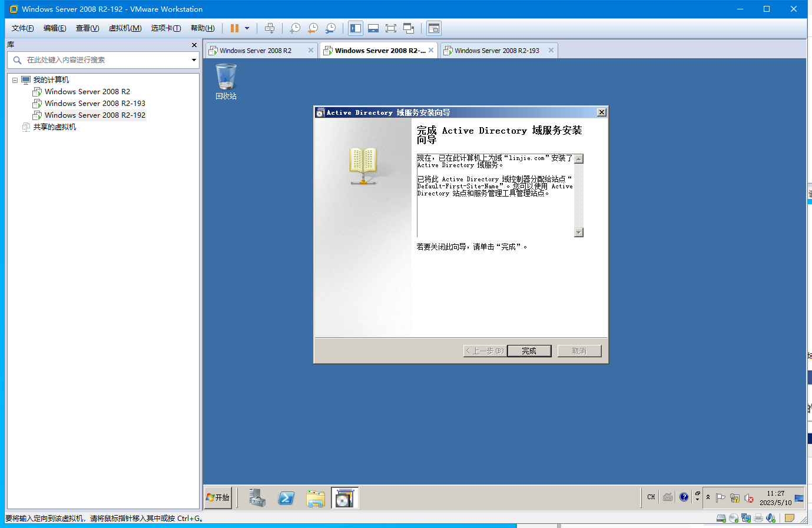Click the muted volume tray icon
The image size is (812, 528).
click(748, 498)
